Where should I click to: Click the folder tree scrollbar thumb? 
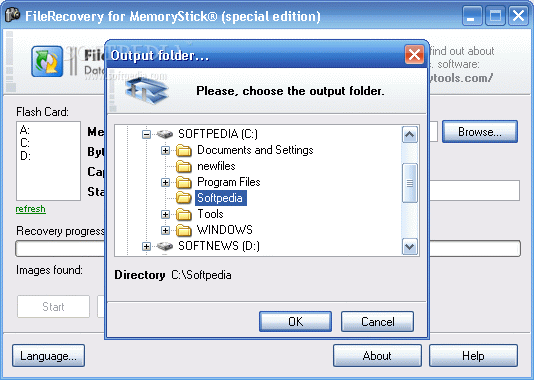point(409,183)
